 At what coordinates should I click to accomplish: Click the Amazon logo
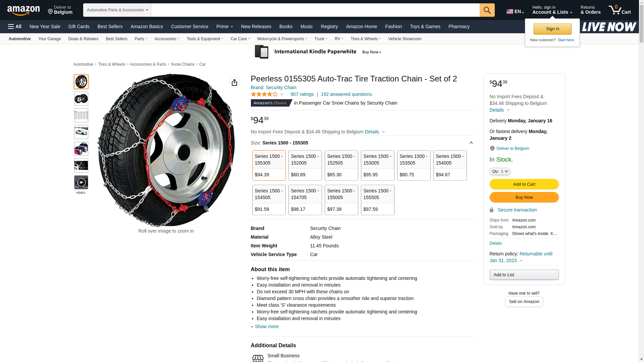tap(23, 11)
